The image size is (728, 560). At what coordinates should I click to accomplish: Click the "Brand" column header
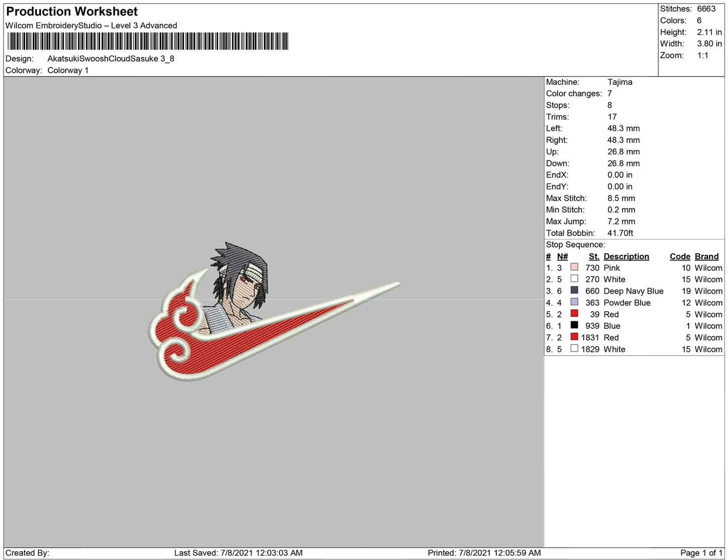(x=707, y=256)
